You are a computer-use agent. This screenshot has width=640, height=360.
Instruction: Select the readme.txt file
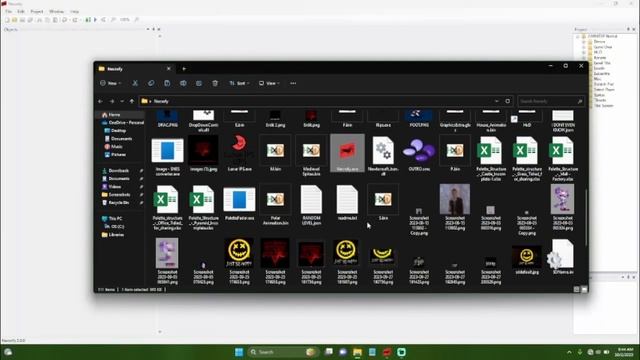[347, 203]
